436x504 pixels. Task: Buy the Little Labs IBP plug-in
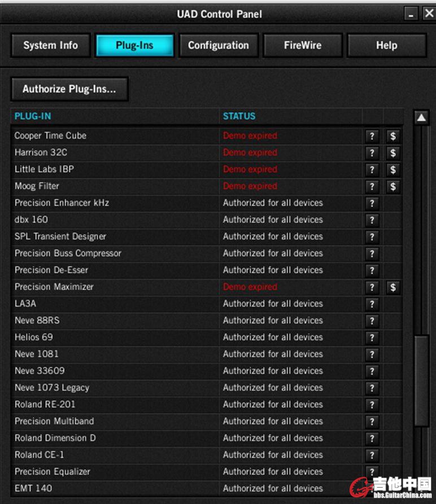point(393,170)
